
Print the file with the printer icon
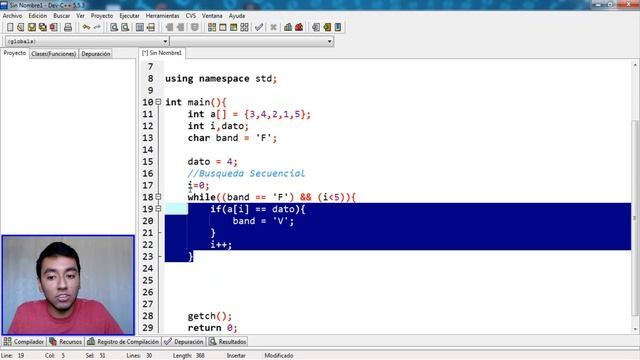pos(68,27)
